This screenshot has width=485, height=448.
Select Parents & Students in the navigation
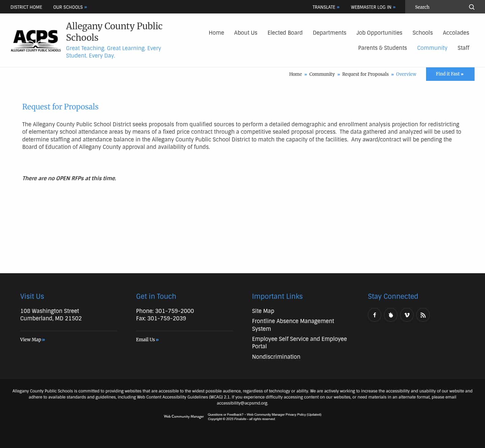[x=382, y=48]
